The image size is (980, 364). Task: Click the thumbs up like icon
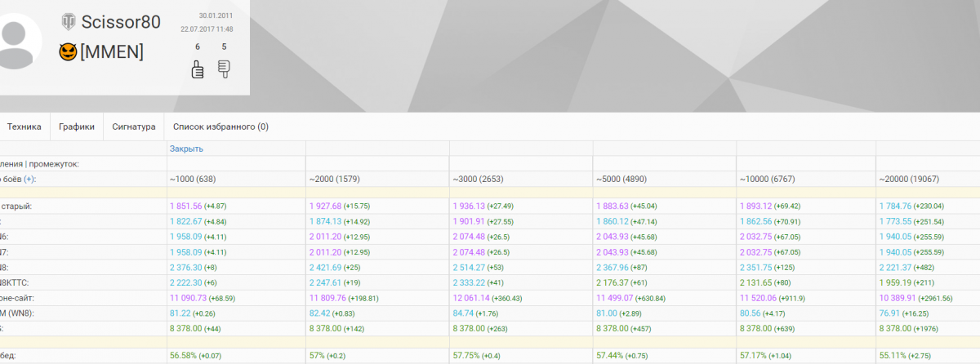(197, 70)
